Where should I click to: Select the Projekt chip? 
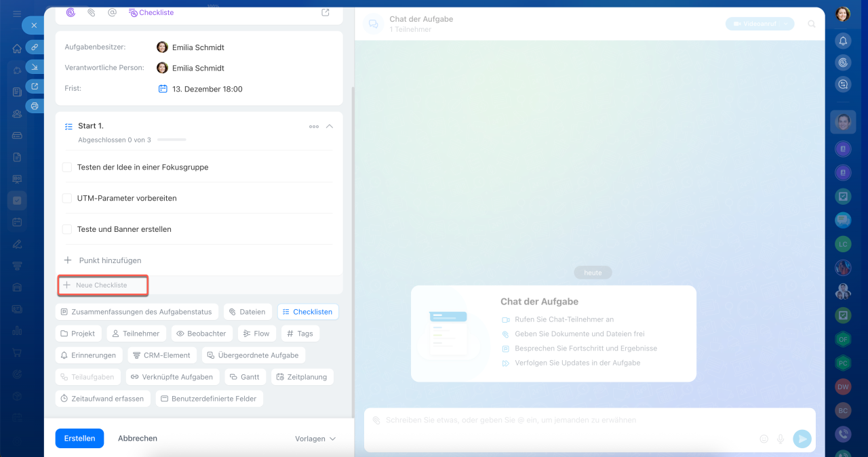78,334
